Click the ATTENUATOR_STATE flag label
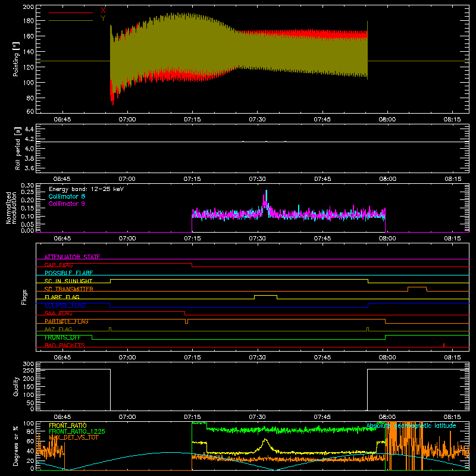Viewport: 476px width, 476px height. coord(72,257)
